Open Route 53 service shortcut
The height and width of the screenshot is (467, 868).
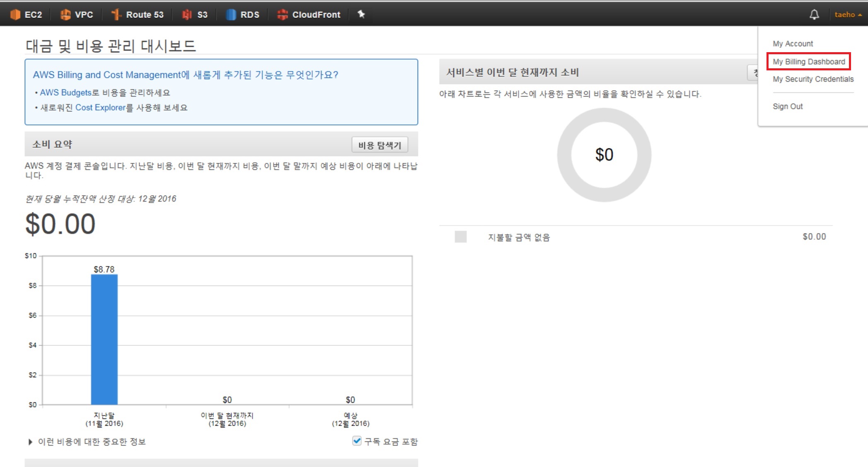click(x=138, y=14)
